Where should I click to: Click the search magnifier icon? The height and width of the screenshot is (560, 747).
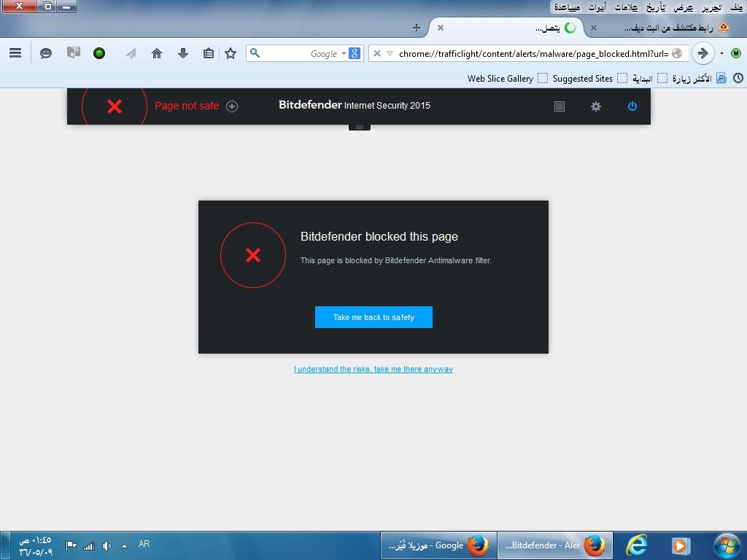click(x=255, y=52)
